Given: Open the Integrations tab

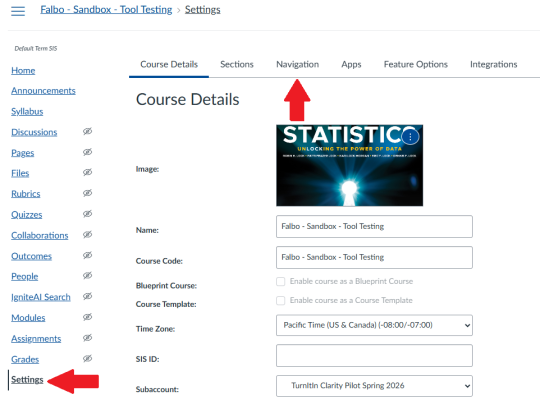Looking at the screenshot, I should click(494, 64).
